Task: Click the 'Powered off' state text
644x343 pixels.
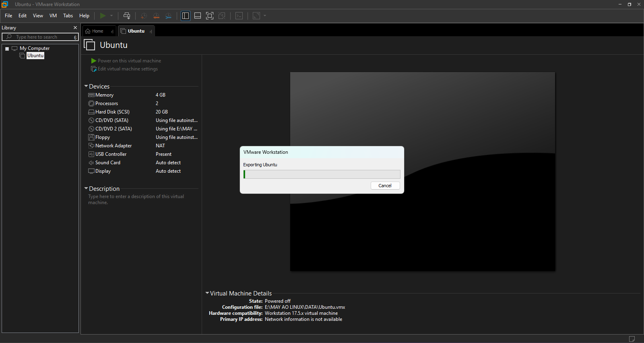Action: [278, 301]
